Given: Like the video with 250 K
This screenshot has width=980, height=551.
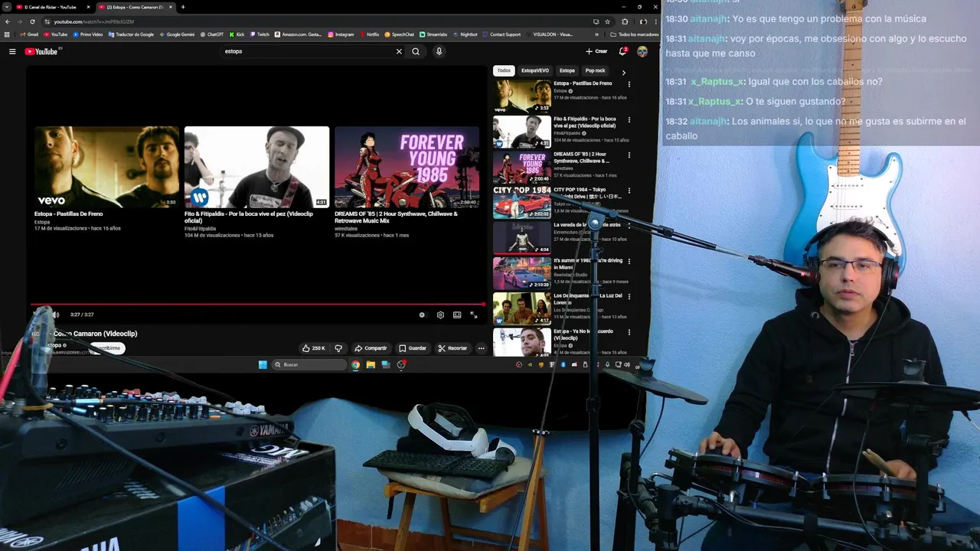Looking at the screenshot, I should pos(313,348).
